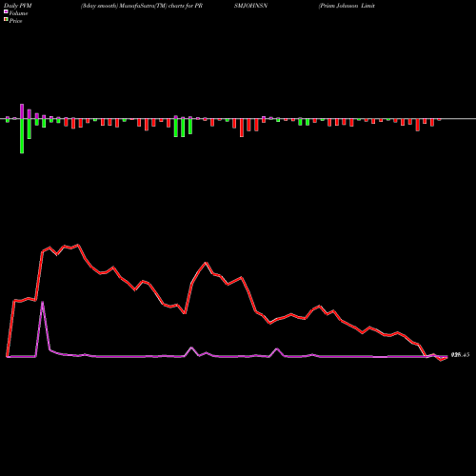Click the 'SMJOHNSN' ticker text
This screenshot has height=476, width=476.
pos(250,6)
